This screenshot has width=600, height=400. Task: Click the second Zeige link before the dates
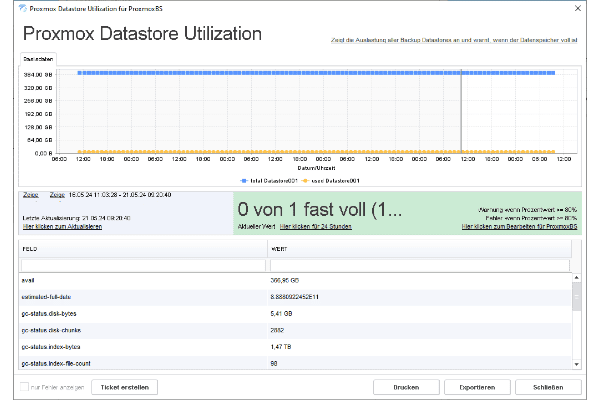pyautogui.click(x=57, y=195)
